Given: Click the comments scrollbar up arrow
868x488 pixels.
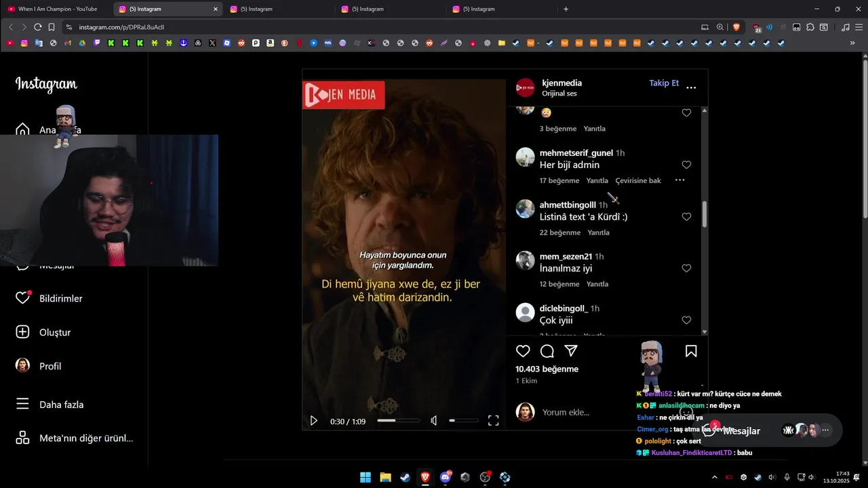Looking at the screenshot, I should click(x=705, y=110).
